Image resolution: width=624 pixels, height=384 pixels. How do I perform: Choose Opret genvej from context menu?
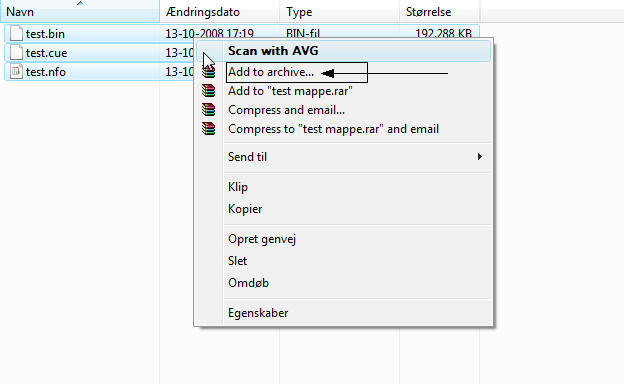click(344, 239)
